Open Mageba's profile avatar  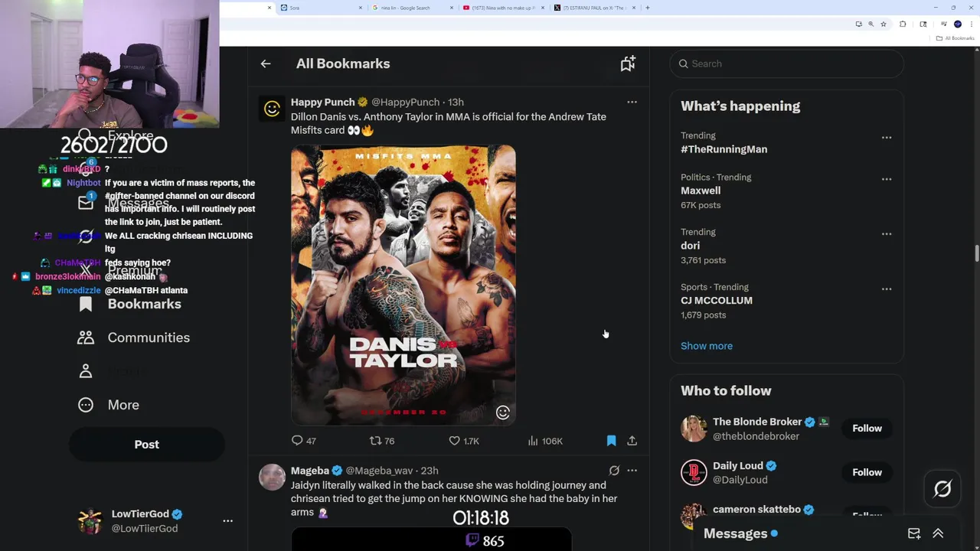(x=272, y=477)
